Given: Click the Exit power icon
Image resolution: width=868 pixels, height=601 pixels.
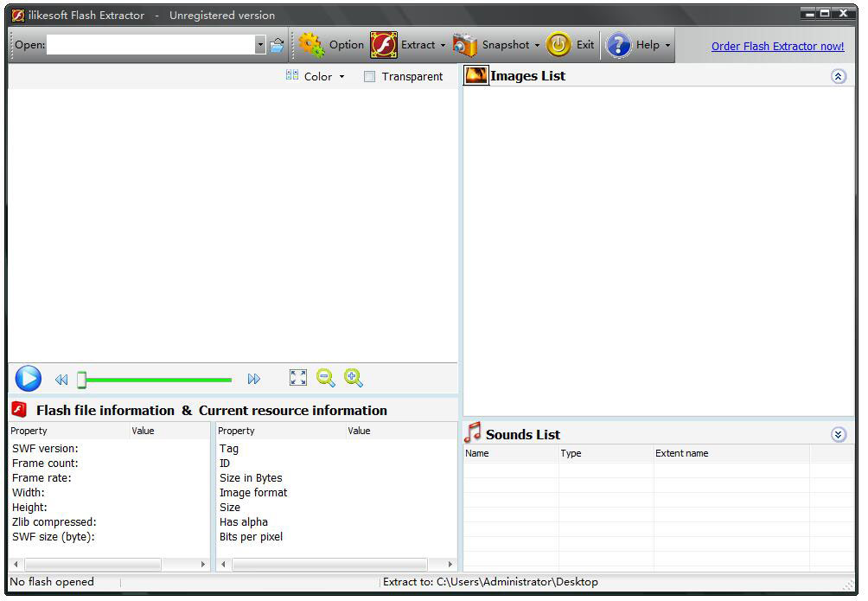Looking at the screenshot, I should (x=558, y=45).
